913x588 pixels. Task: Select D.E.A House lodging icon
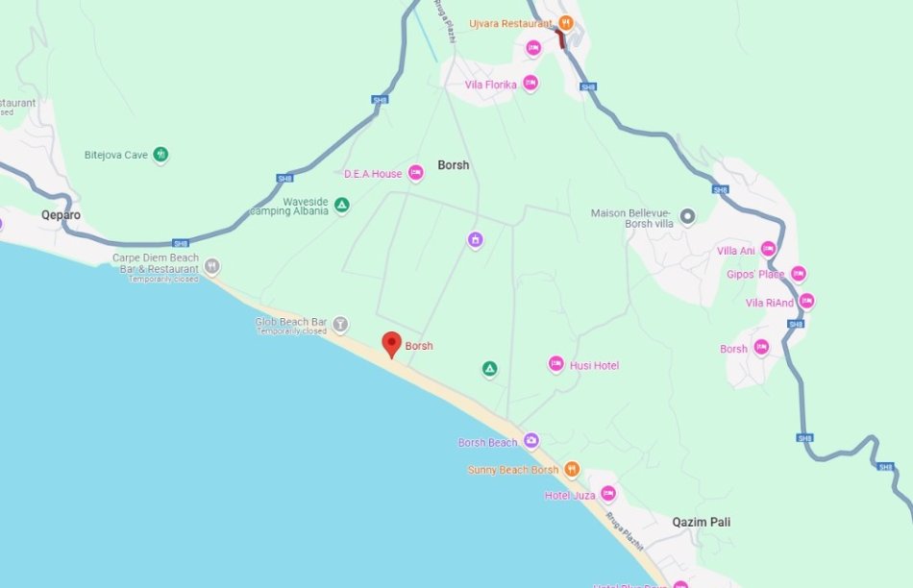pos(415,173)
